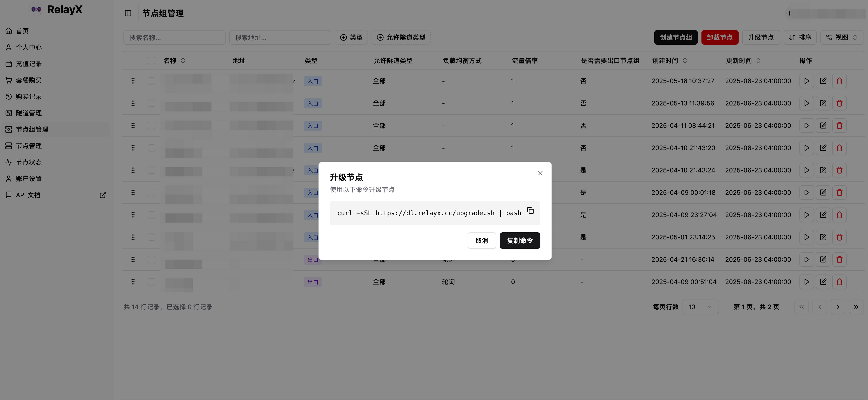This screenshot has height=400, width=868.
Task: Click delete trash icon in last row
Action: 839,282
